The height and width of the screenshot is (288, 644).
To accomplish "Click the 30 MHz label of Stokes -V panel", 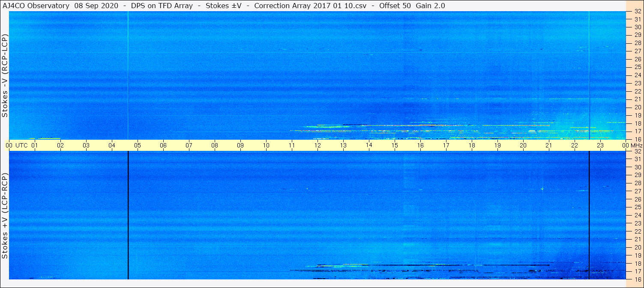I will (x=637, y=27).
